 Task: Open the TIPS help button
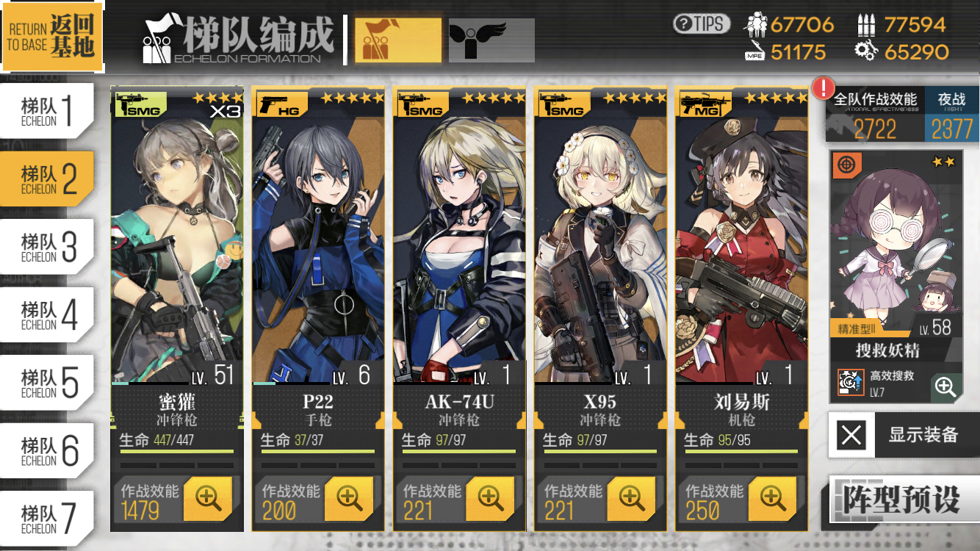[702, 24]
